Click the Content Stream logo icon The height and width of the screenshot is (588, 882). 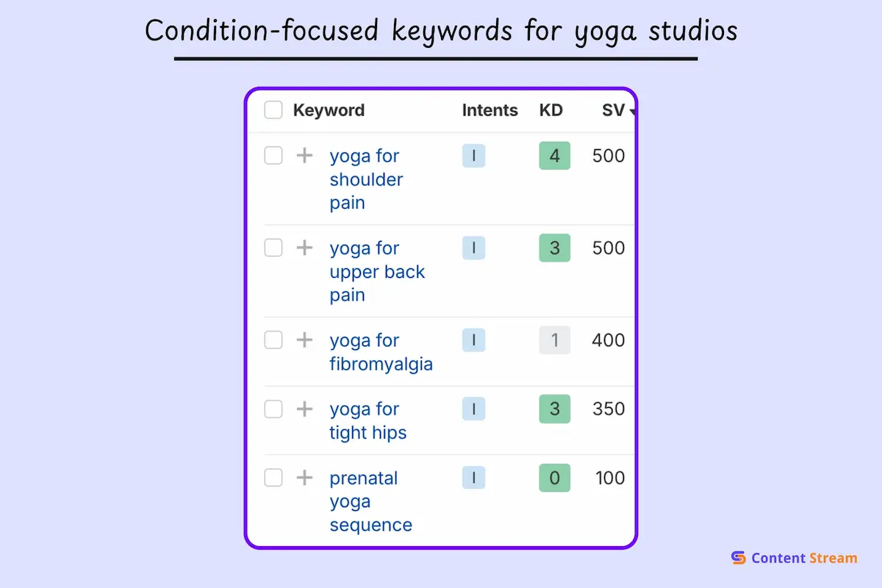[739, 559]
